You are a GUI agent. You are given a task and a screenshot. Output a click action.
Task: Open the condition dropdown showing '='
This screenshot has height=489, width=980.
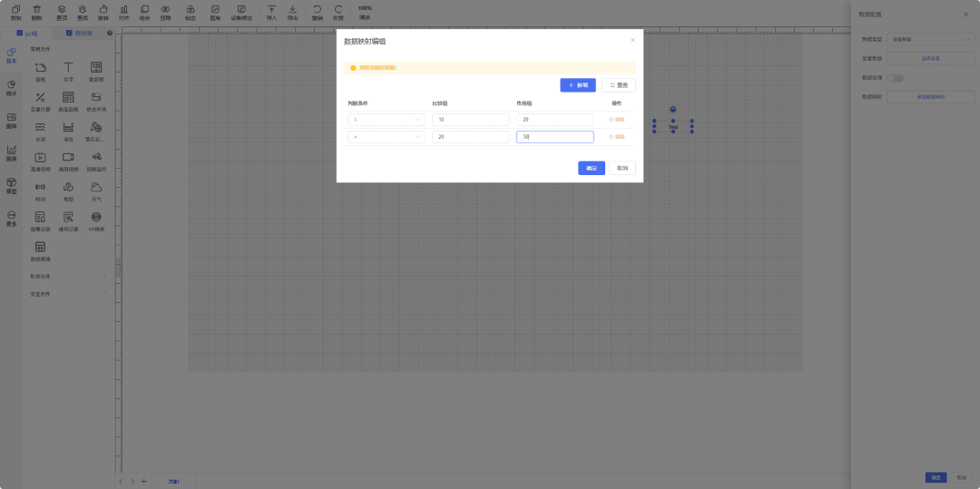point(387,119)
